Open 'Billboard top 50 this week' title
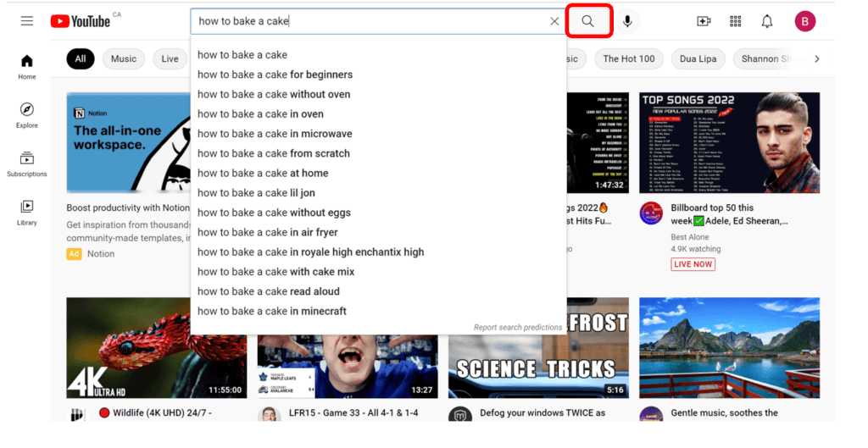This screenshot has width=868, height=448. point(729,214)
